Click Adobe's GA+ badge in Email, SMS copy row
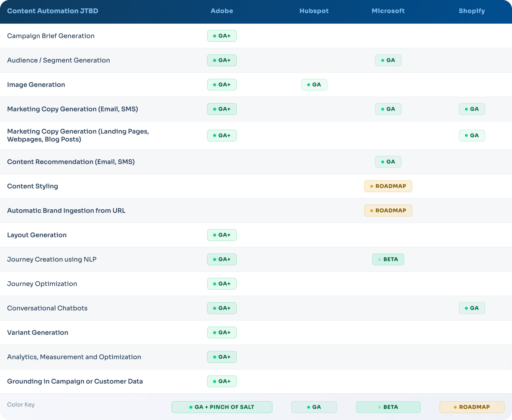The height and width of the screenshot is (420, 512). 222,109
